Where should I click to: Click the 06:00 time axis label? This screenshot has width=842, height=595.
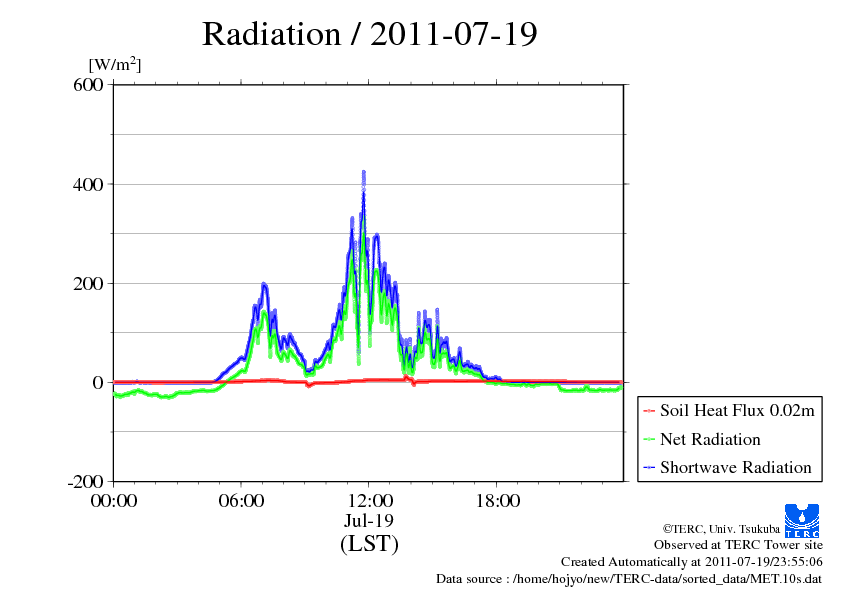[241, 501]
